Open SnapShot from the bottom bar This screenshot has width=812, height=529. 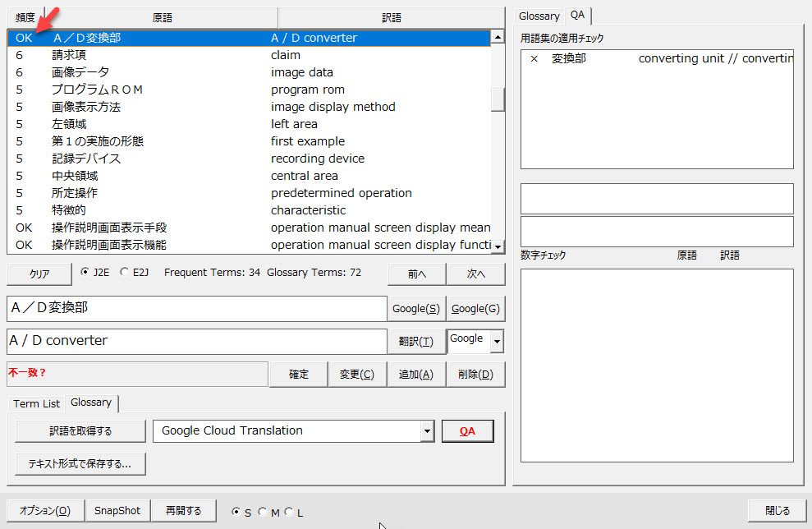coord(117,510)
